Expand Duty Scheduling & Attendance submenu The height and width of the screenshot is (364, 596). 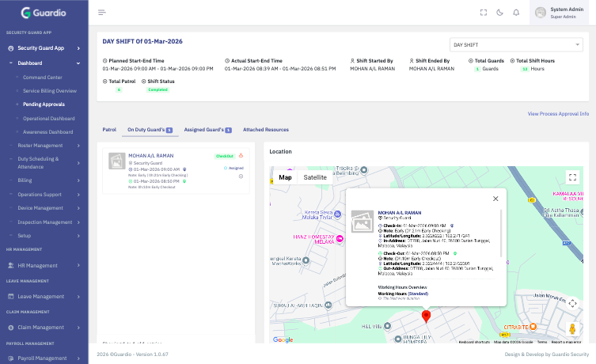click(x=44, y=163)
